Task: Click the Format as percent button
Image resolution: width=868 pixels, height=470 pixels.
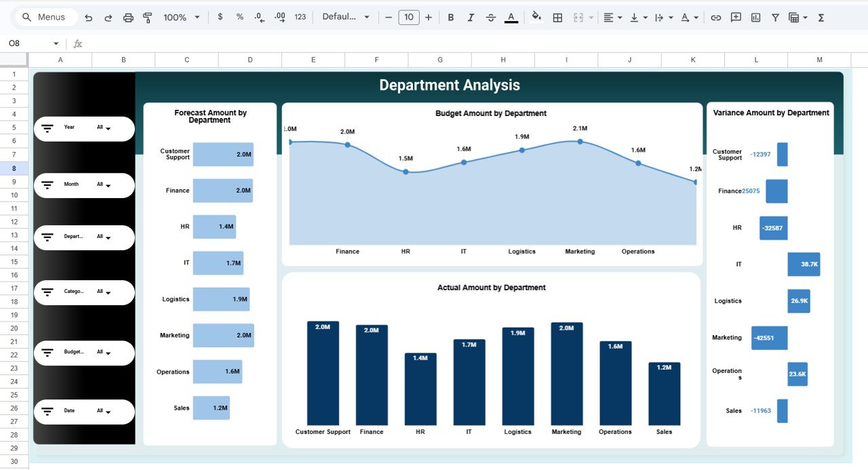Action: point(239,18)
